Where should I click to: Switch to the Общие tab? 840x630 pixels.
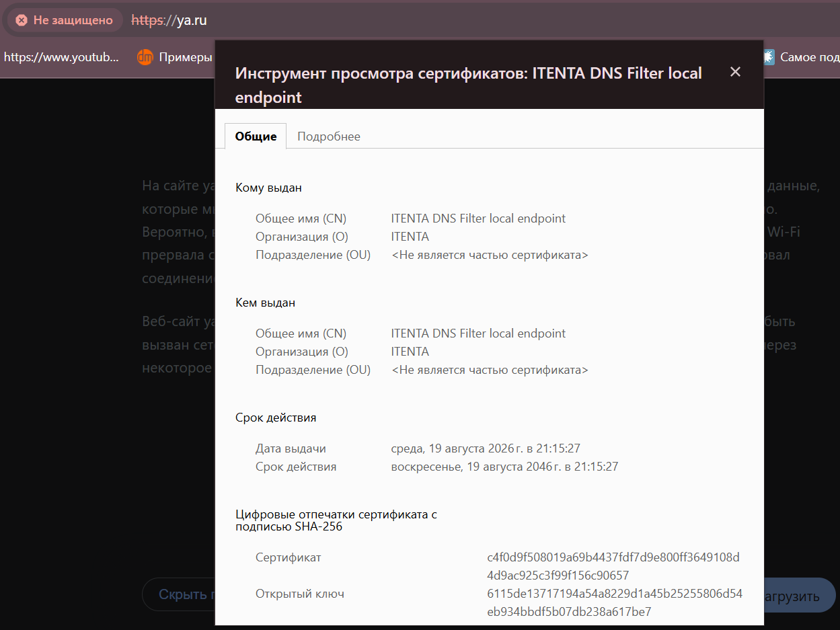(256, 136)
